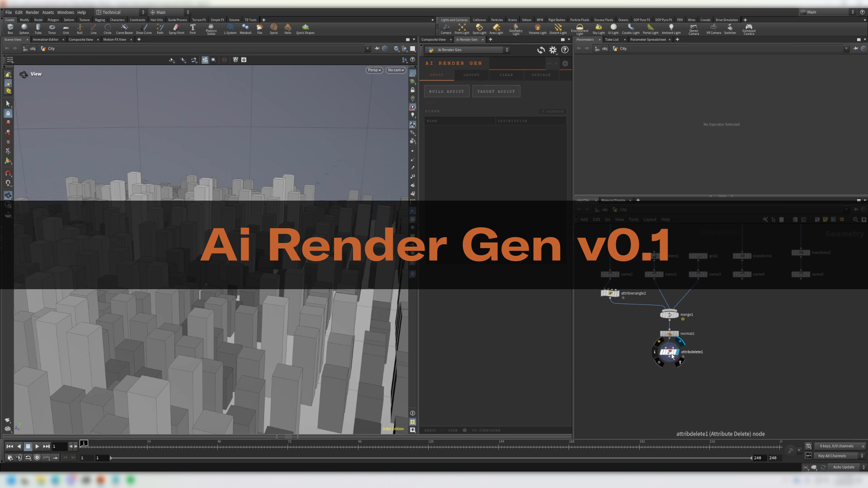Click the Build Assist button

pos(446,91)
